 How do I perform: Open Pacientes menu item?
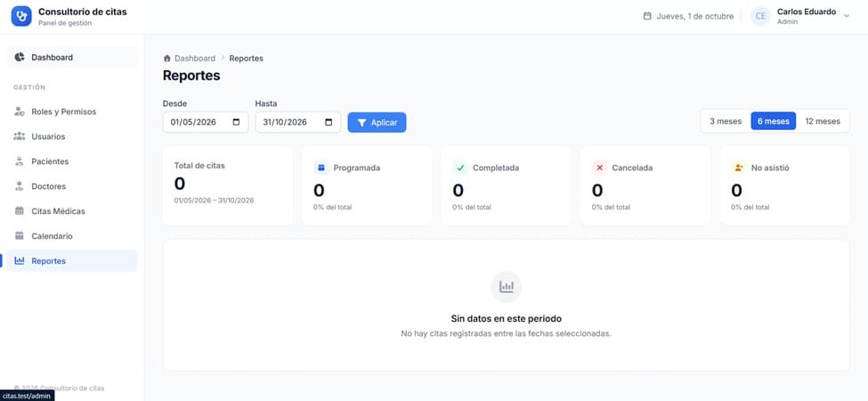click(x=72, y=161)
